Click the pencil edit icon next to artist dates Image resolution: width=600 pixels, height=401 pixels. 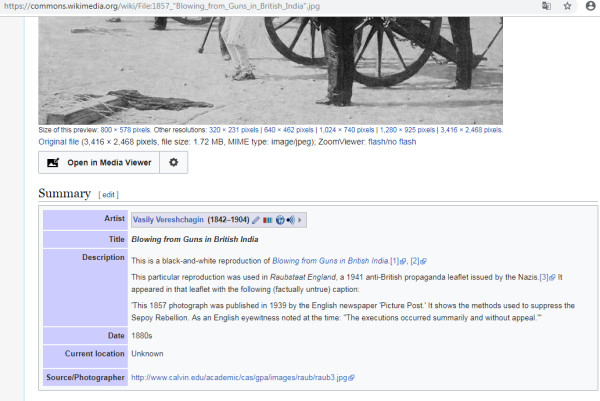tap(256, 220)
